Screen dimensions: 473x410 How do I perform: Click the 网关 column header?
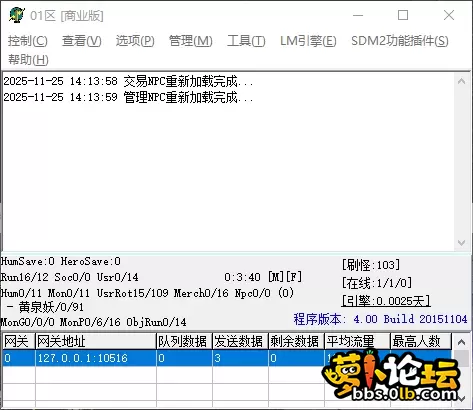pos(18,341)
